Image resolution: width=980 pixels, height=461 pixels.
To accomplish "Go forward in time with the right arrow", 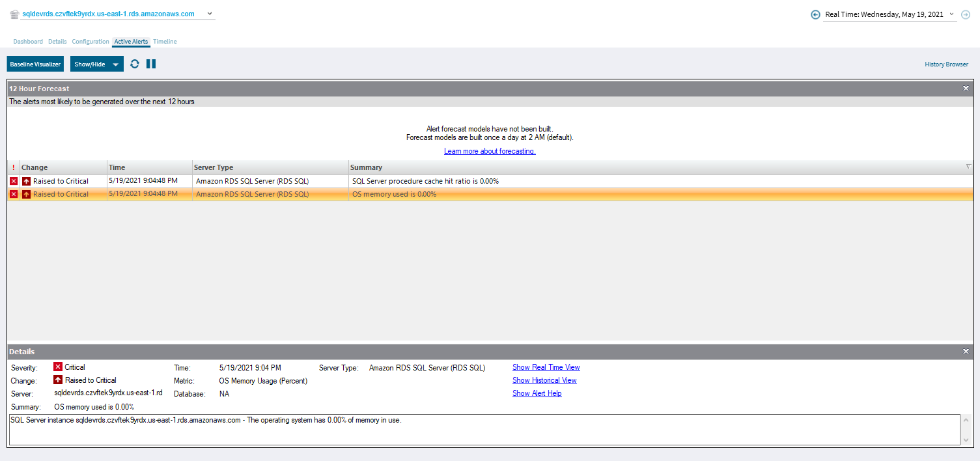I will (x=966, y=14).
